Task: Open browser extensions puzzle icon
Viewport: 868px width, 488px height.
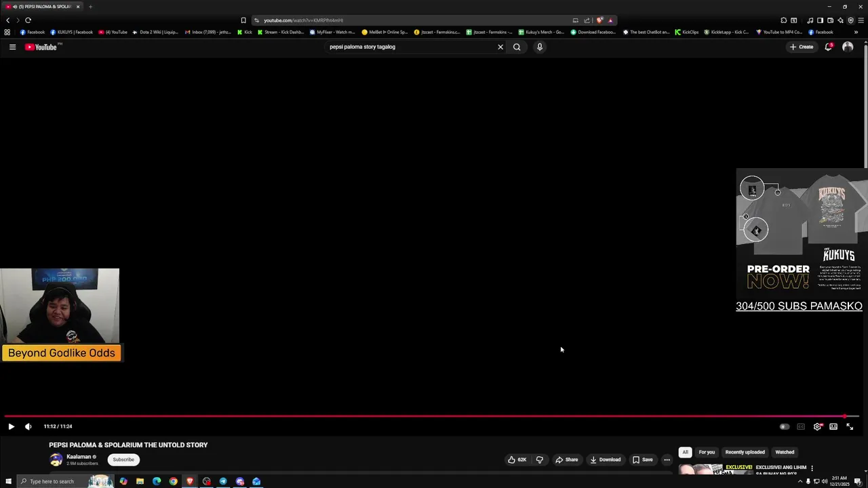Action: (x=784, y=20)
